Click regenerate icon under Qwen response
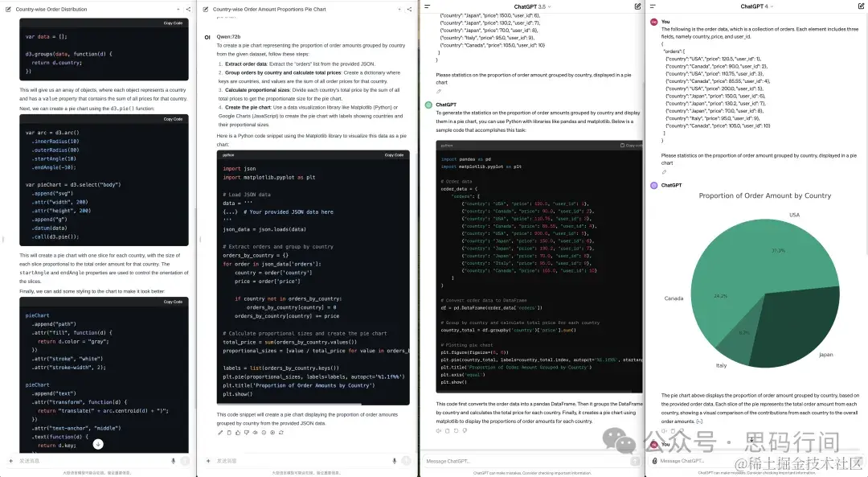 click(281, 433)
